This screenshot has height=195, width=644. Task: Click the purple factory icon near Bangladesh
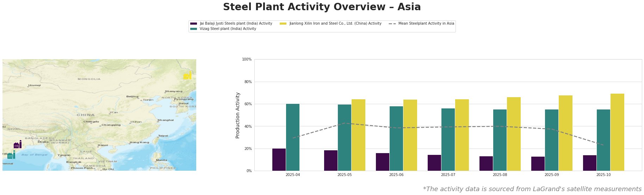pos(17,145)
